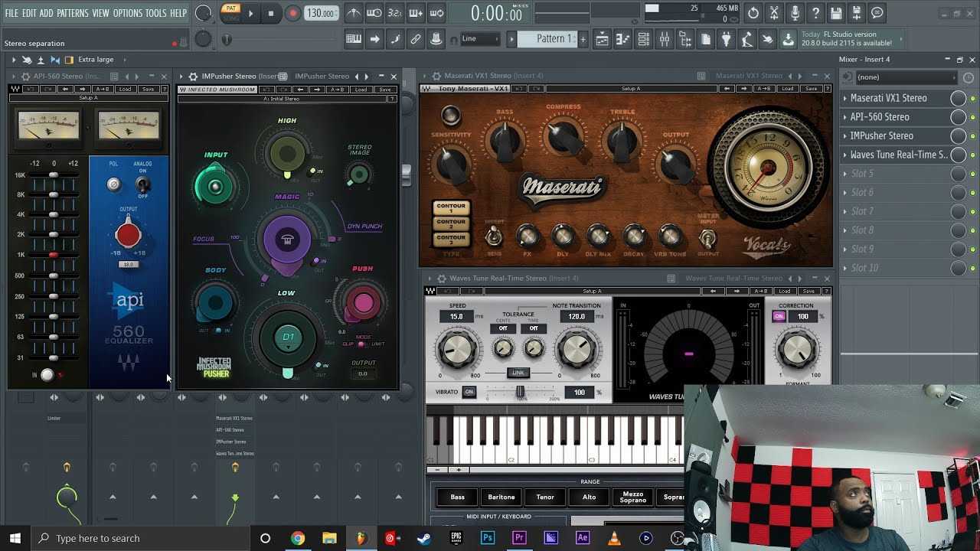The height and width of the screenshot is (551, 980).
Task: Click the download update arrow icon
Action: tap(789, 39)
